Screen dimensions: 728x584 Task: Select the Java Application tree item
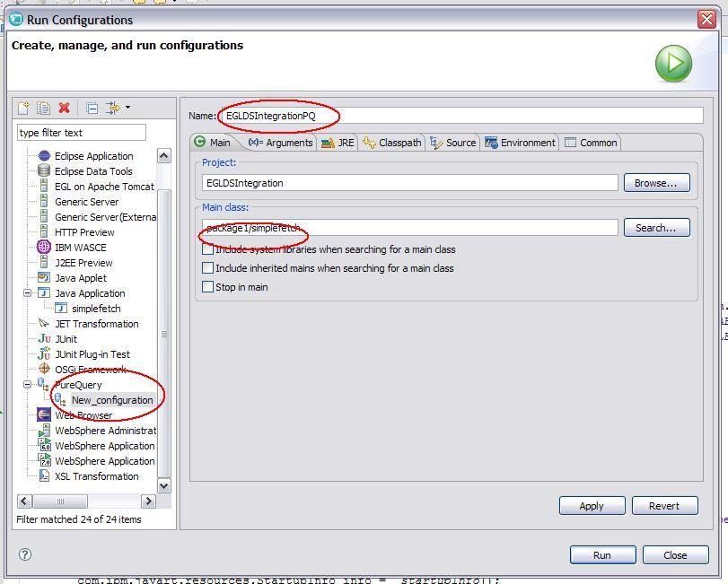click(90, 293)
